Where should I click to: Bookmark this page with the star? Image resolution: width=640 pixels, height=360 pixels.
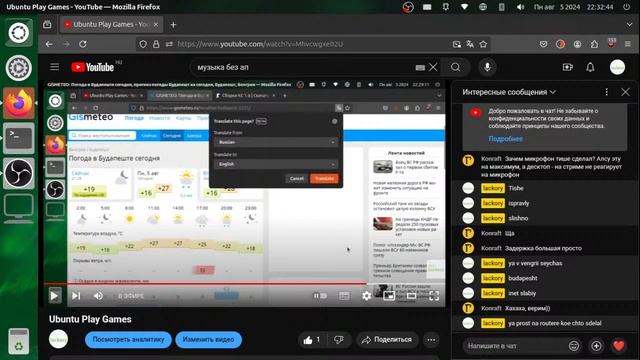click(x=484, y=44)
